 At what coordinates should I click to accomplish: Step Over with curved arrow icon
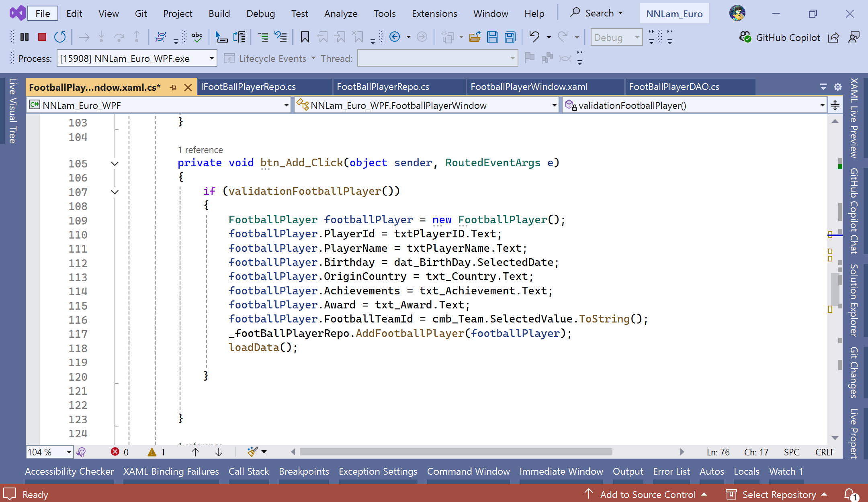pos(119,37)
